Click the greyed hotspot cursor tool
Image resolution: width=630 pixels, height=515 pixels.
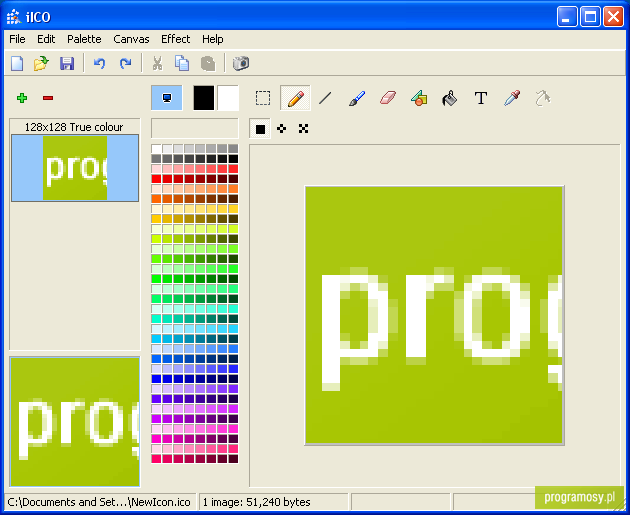(543, 98)
